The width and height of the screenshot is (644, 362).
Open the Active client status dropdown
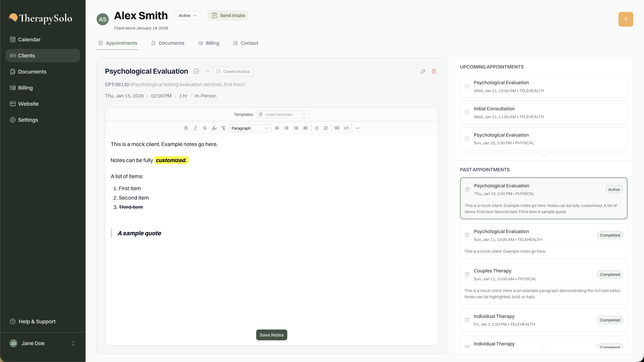(188, 15)
